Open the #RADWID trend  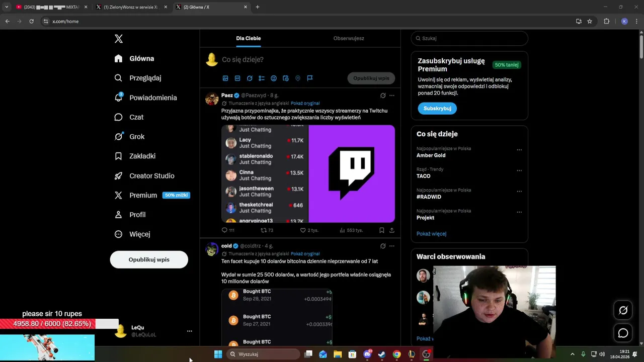coord(429,197)
